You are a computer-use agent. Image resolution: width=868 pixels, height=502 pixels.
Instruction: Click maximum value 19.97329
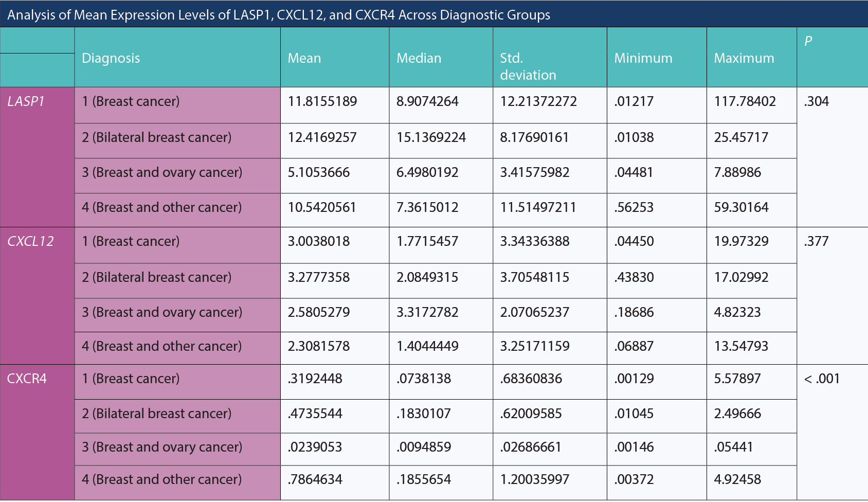tap(741, 241)
